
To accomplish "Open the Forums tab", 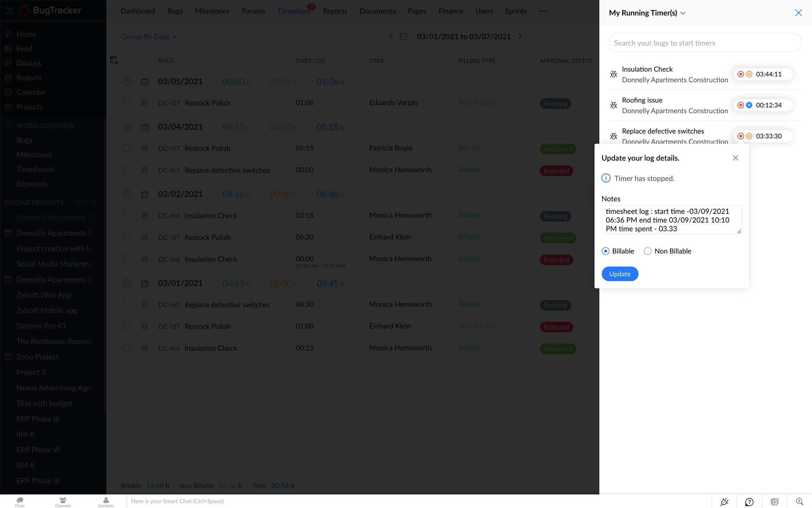I will [253, 11].
